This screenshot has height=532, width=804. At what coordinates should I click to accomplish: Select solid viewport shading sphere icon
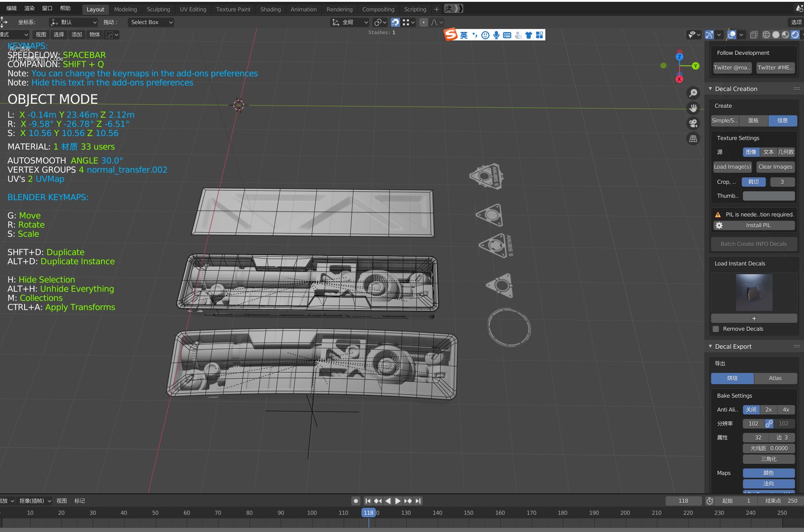[776, 34]
